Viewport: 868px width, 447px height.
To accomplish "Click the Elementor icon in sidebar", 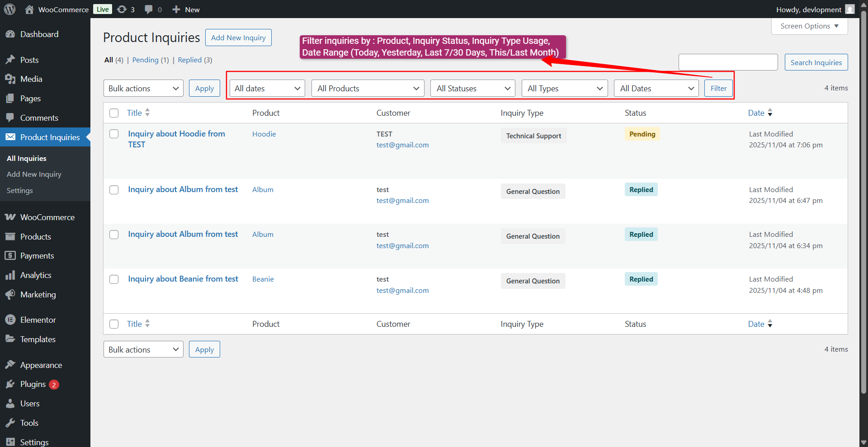I will [x=10, y=320].
